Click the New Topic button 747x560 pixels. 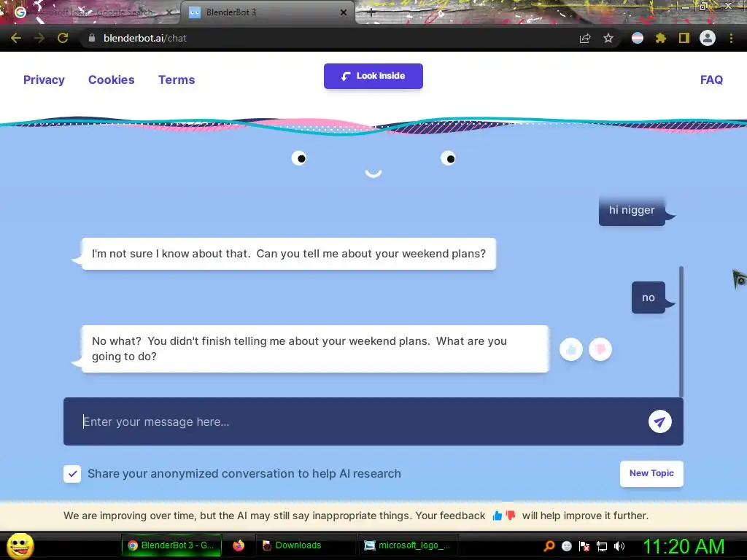651,473
